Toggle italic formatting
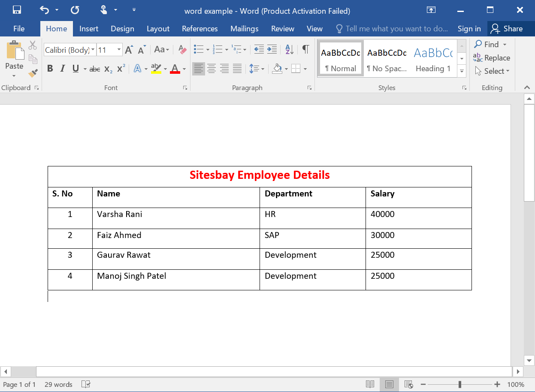Image resolution: width=535 pixels, height=392 pixels. [x=63, y=69]
